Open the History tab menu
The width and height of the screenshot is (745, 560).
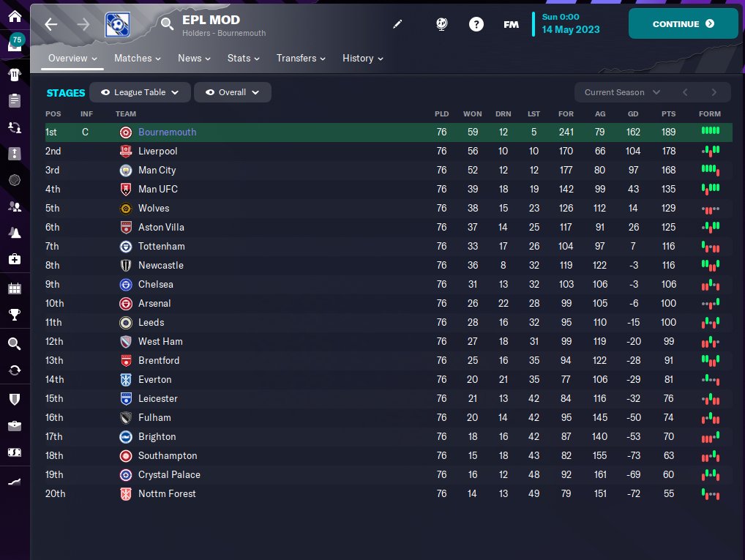coord(362,58)
